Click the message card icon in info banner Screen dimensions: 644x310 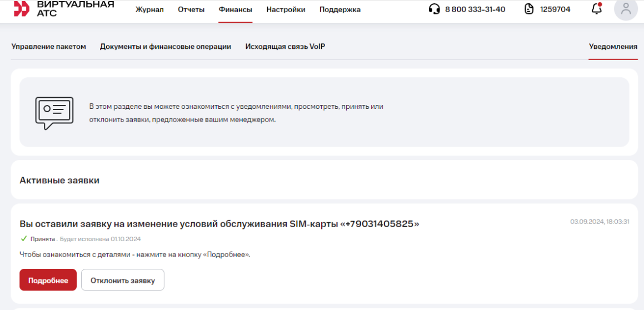[54, 113]
